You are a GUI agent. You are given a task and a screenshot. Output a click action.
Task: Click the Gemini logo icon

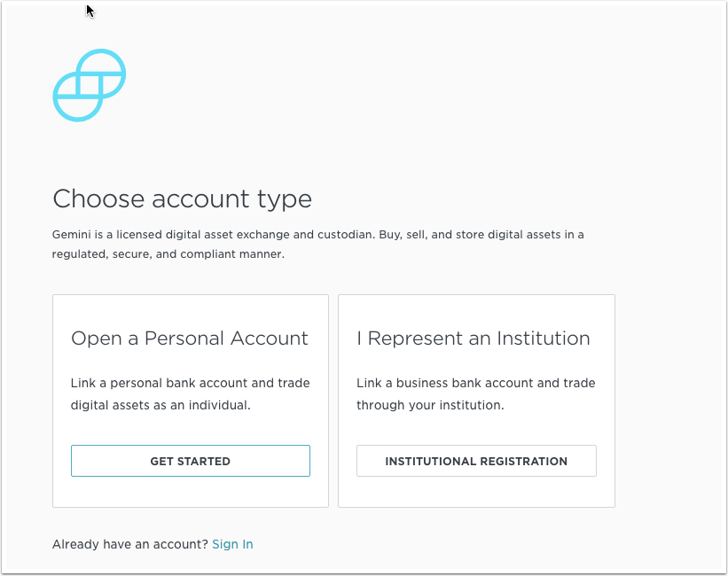90,85
